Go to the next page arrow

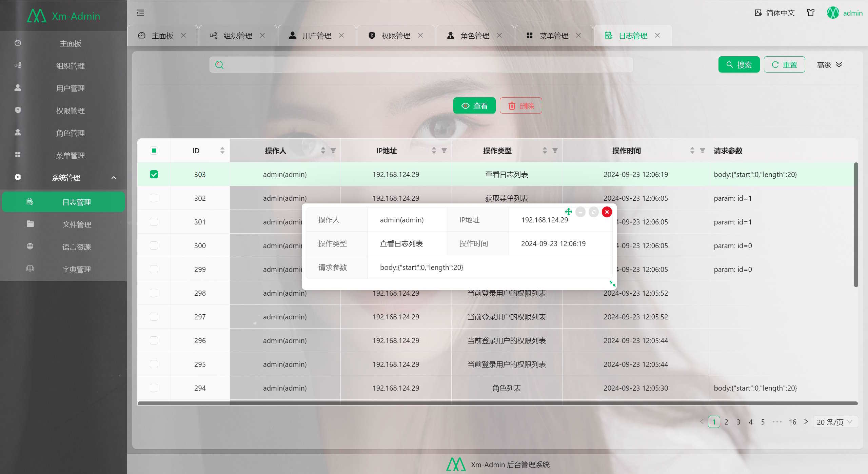coord(806,421)
